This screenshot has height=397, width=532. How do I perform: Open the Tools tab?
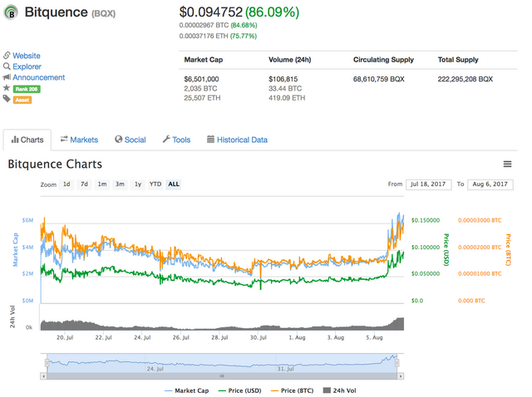176,140
